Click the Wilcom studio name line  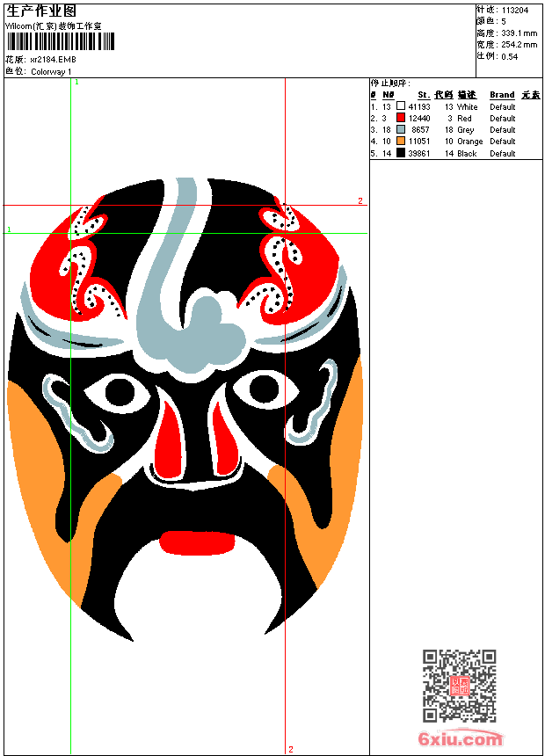(53, 26)
